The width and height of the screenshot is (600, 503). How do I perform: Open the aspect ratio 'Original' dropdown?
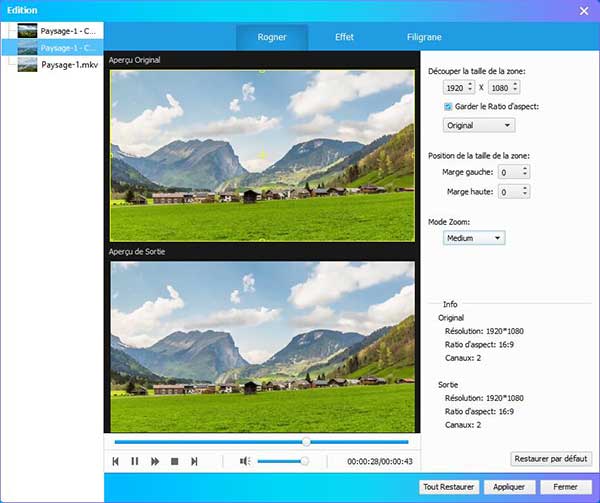pyautogui.click(x=479, y=125)
